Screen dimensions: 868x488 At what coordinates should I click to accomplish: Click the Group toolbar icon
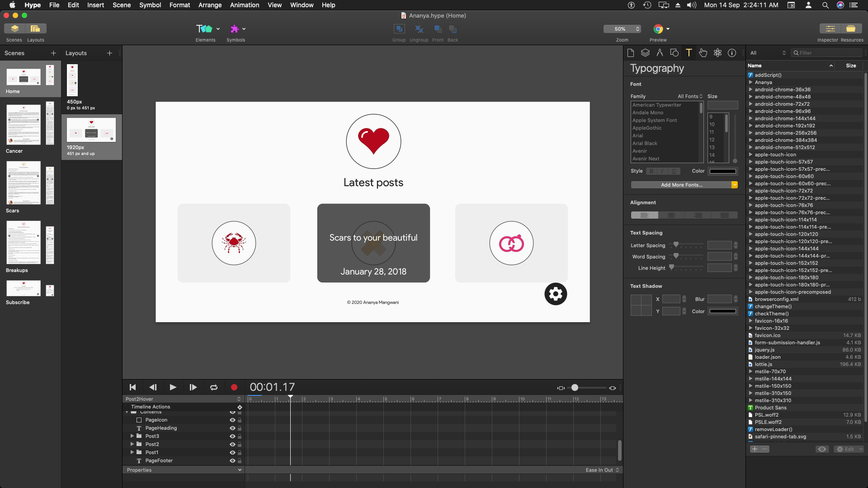[399, 29]
